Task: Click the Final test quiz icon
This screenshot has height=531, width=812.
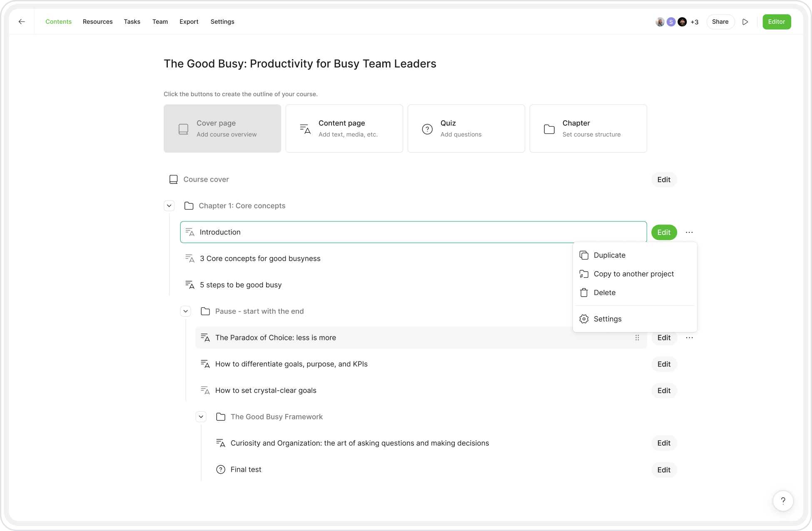Action: point(221,469)
